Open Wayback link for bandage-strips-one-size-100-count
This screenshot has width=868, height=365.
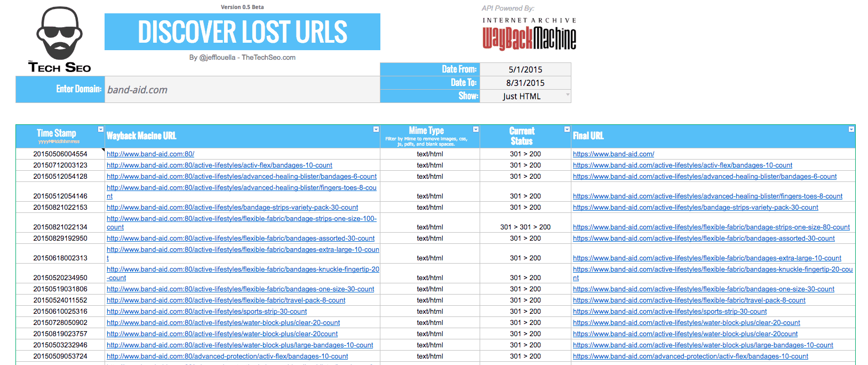(242, 223)
